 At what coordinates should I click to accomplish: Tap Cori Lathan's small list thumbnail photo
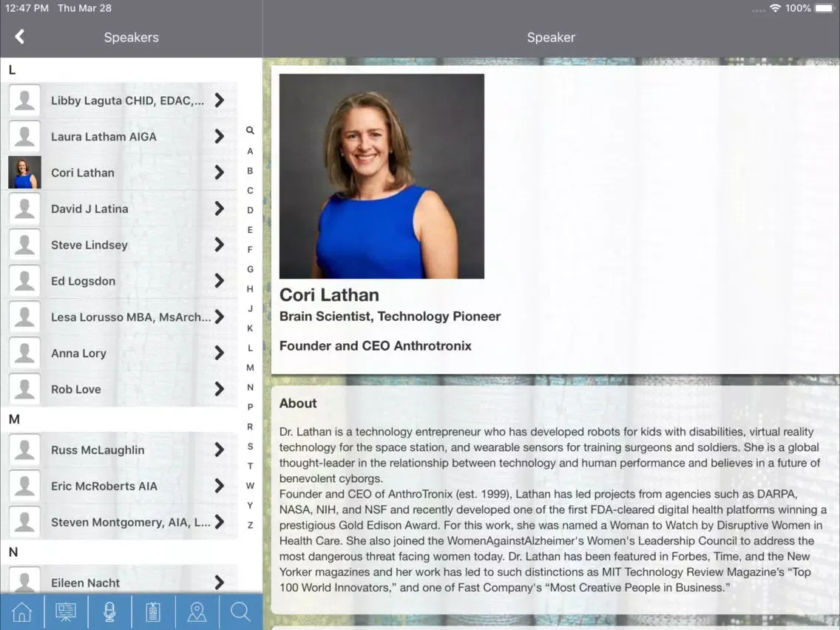point(24,172)
